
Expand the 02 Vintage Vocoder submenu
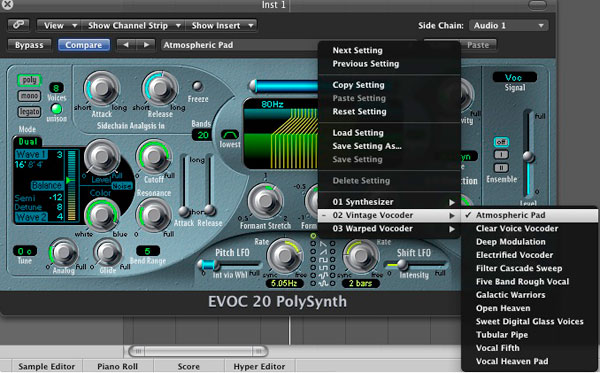coord(389,215)
